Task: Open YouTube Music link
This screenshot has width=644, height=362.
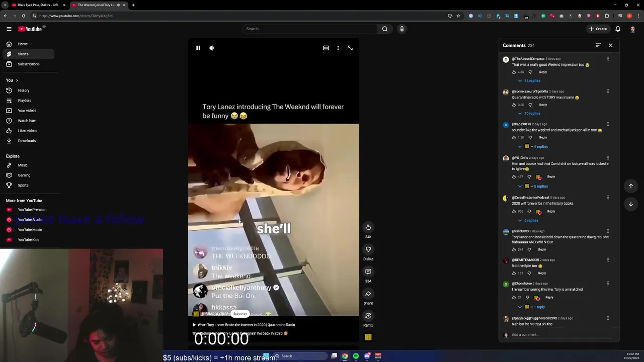Action: coord(28,230)
